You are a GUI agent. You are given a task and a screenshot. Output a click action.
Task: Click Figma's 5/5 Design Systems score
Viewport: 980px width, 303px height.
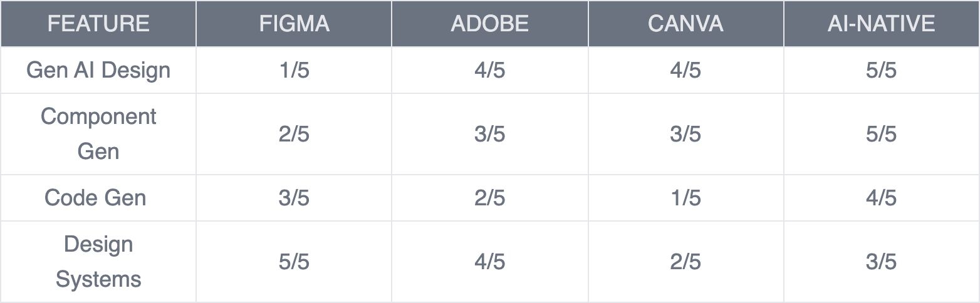tap(294, 262)
